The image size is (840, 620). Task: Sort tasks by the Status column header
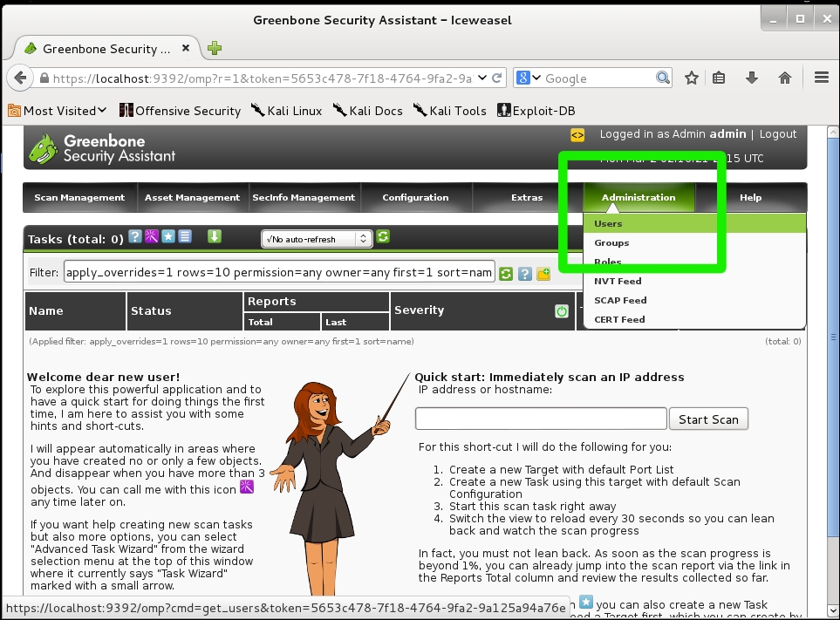coord(151,311)
